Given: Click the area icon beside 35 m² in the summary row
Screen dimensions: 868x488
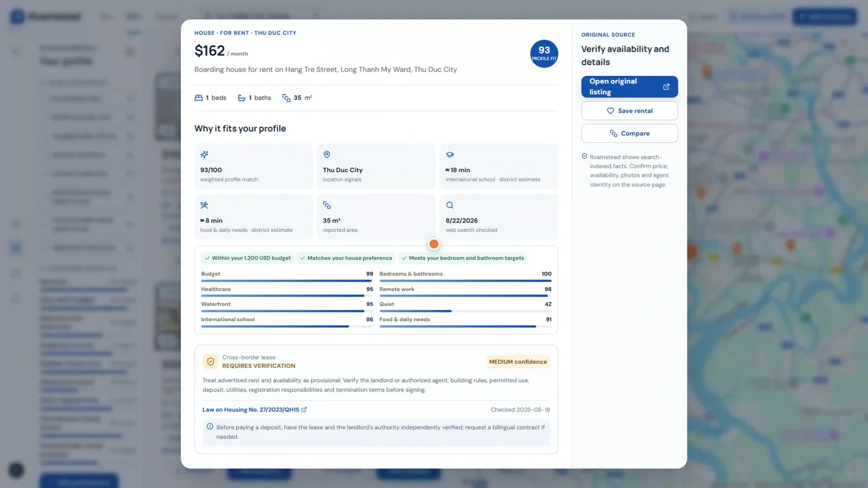Looking at the screenshot, I should click(x=286, y=98).
